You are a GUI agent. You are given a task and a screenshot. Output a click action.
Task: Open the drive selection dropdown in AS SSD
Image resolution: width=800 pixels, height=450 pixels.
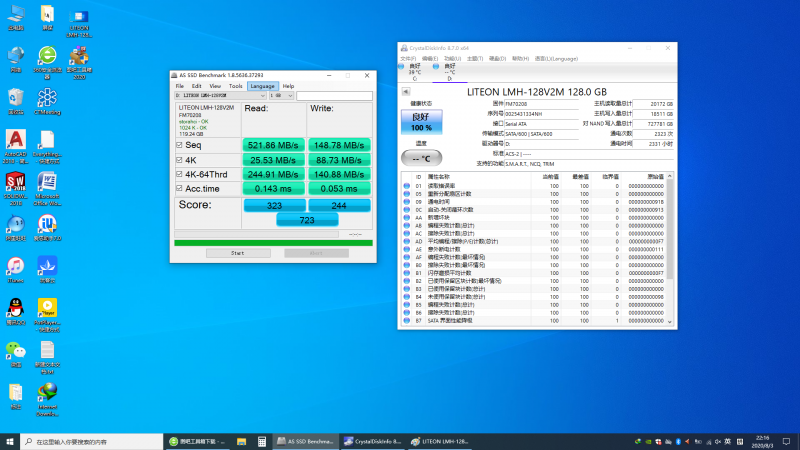coord(220,95)
